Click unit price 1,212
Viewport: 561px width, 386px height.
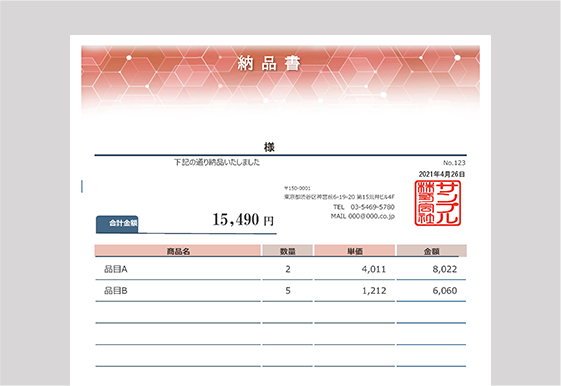pos(374,291)
